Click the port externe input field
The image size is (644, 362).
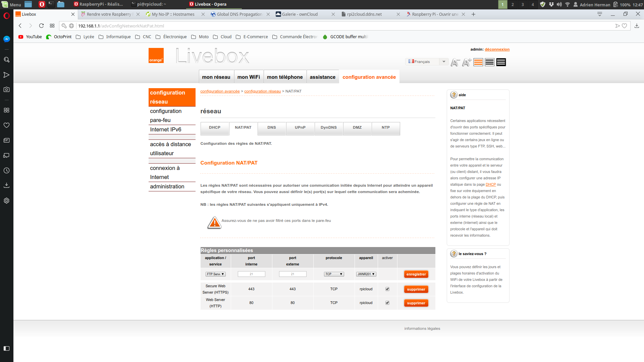[x=292, y=274]
